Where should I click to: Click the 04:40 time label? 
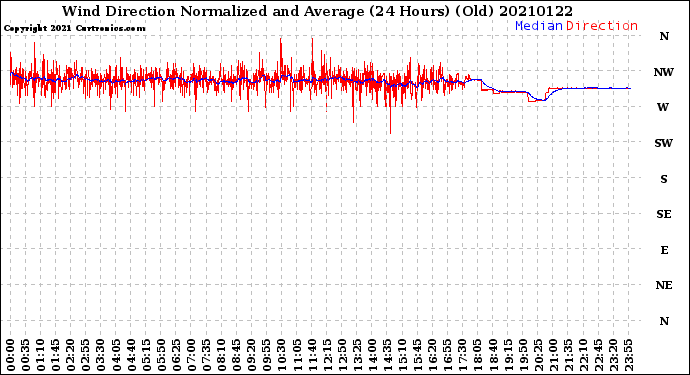131,355
